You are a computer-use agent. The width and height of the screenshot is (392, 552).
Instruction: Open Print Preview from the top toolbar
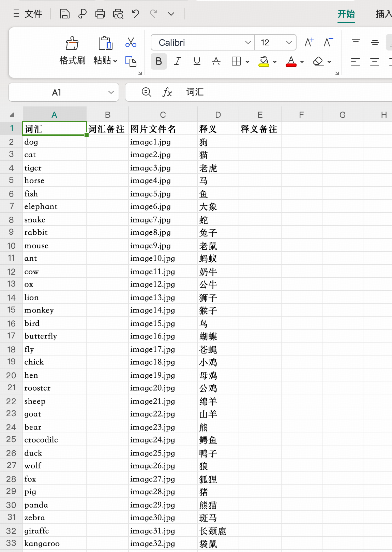[118, 14]
